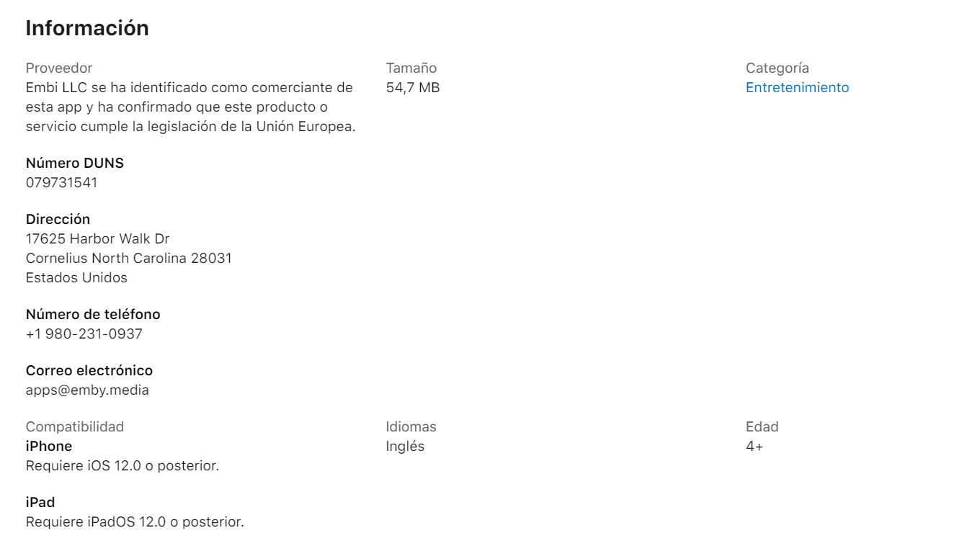Click the Requiere iPadOS 12.0 text

pos(135,522)
